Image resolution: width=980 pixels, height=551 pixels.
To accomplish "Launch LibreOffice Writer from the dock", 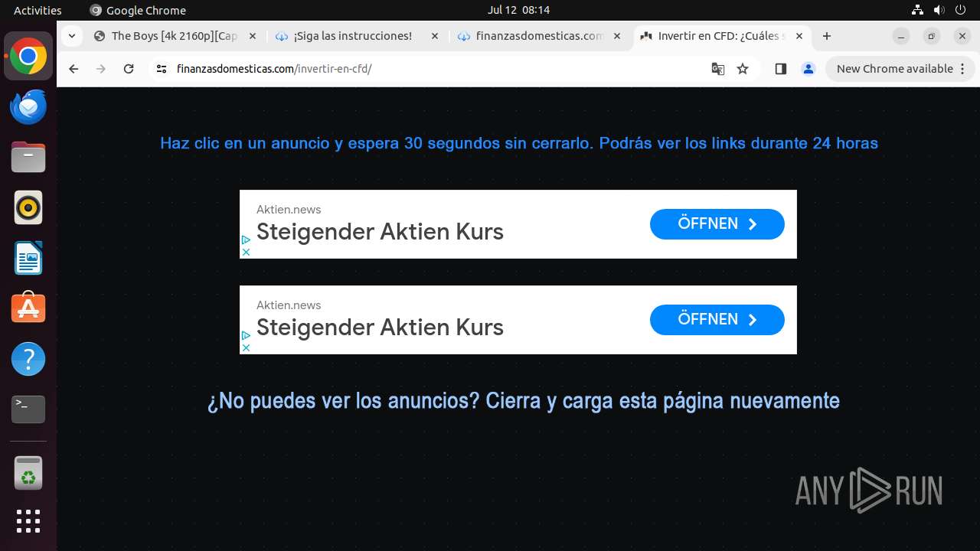I will coord(28,258).
